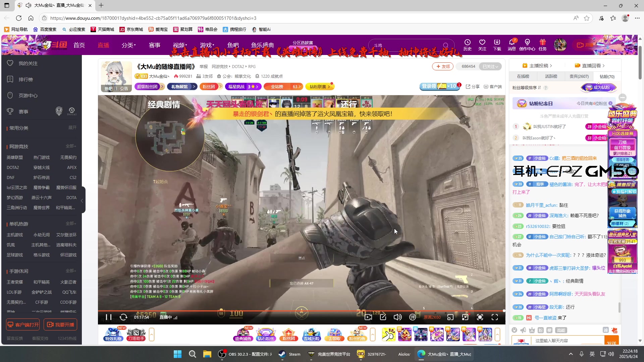Viewport: 644px width, 362px height.
Task: Expand the 分类 navigation dropdown
Action: 129,45
